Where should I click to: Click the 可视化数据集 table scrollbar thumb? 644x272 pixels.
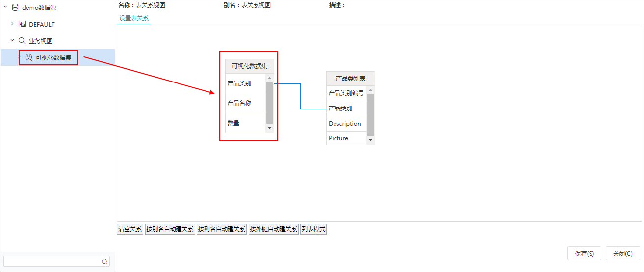point(269,103)
